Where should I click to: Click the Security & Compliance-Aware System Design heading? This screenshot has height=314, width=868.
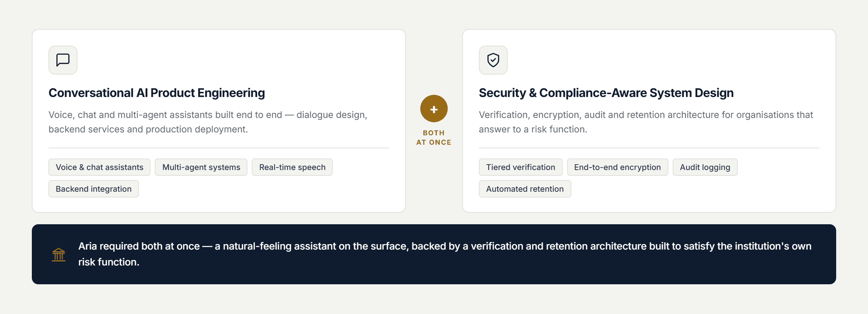[606, 93]
